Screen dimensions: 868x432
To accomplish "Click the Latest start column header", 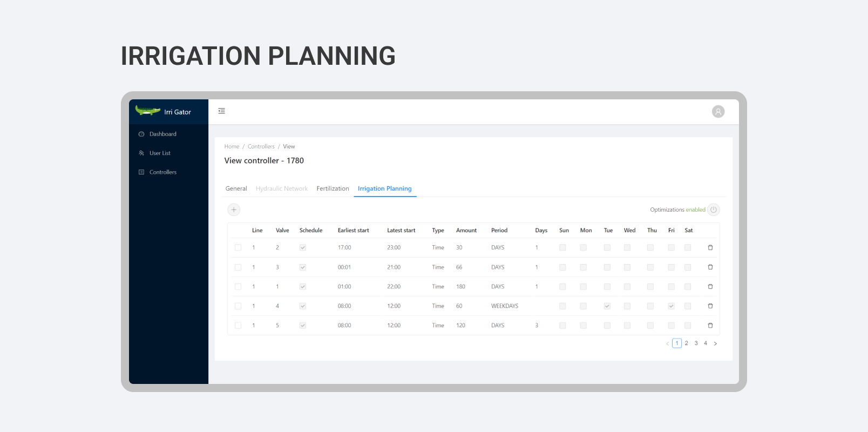I will click(401, 230).
